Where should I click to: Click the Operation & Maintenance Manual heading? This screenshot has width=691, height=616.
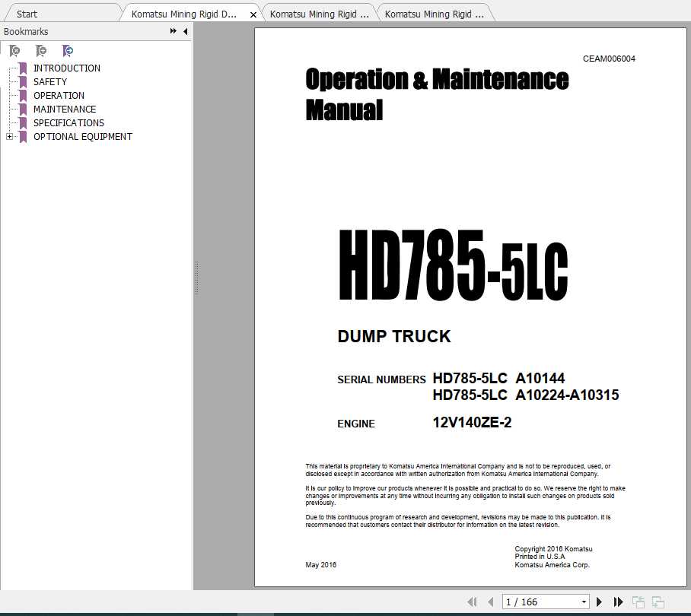point(437,94)
